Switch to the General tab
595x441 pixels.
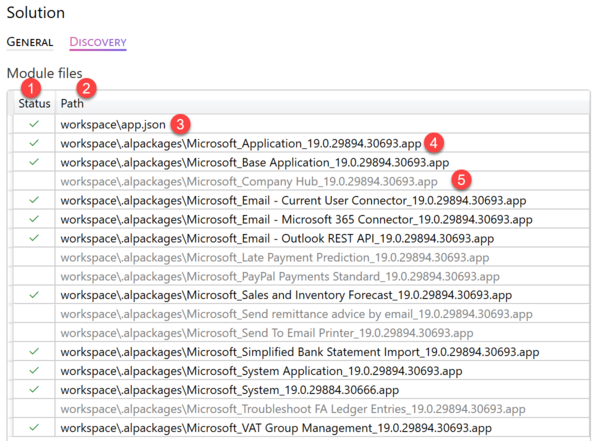(30, 42)
